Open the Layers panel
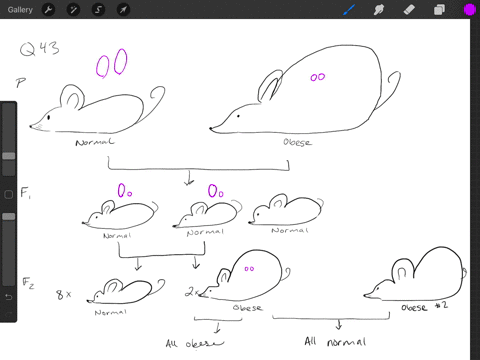The height and width of the screenshot is (360, 480). (439, 10)
